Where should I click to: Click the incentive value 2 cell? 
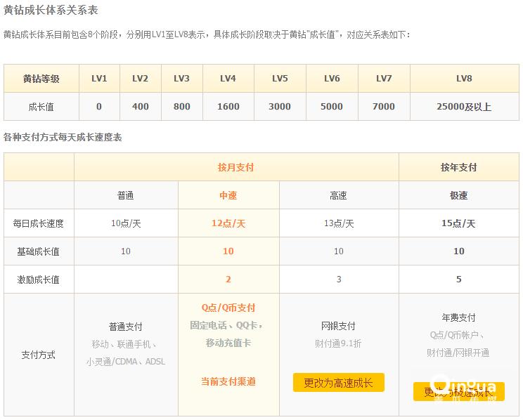[x=228, y=280]
